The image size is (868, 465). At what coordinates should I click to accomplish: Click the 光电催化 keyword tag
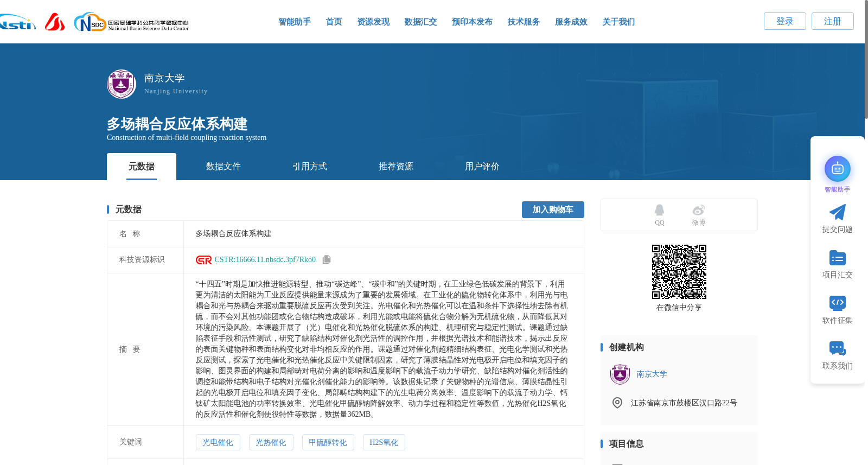(x=218, y=442)
